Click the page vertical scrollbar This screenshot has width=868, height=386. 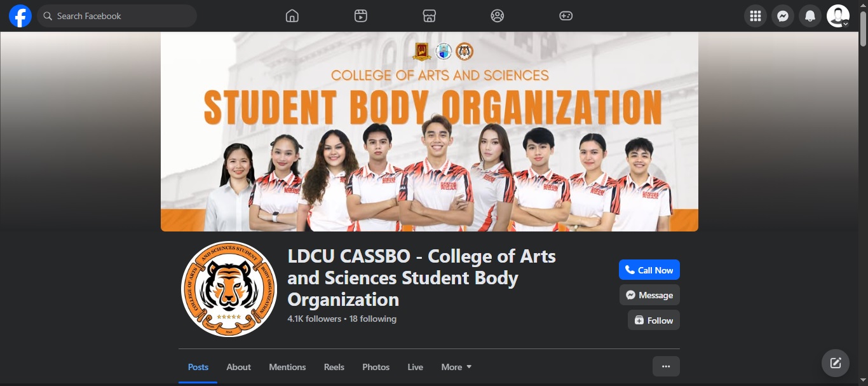click(863, 29)
